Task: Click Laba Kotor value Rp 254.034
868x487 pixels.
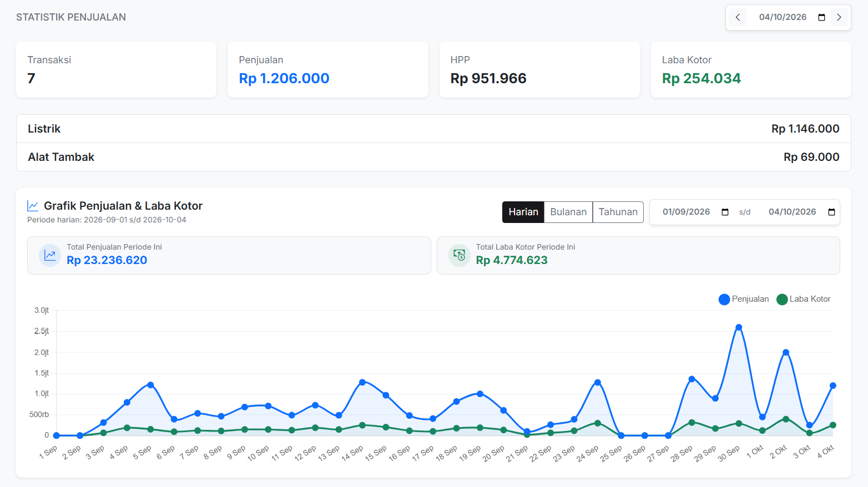Action: pyautogui.click(x=702, y=78)
